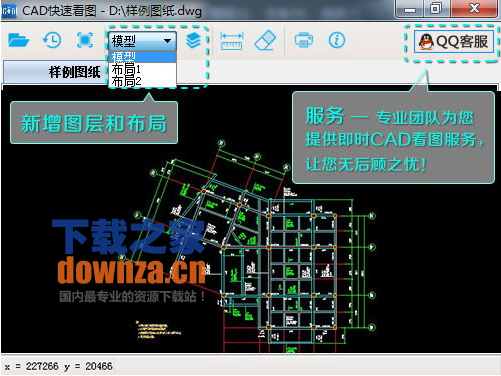Click the x = 227266 coordinate readout
The height and width of the screenshot is (376, 501).
point(32,367)
